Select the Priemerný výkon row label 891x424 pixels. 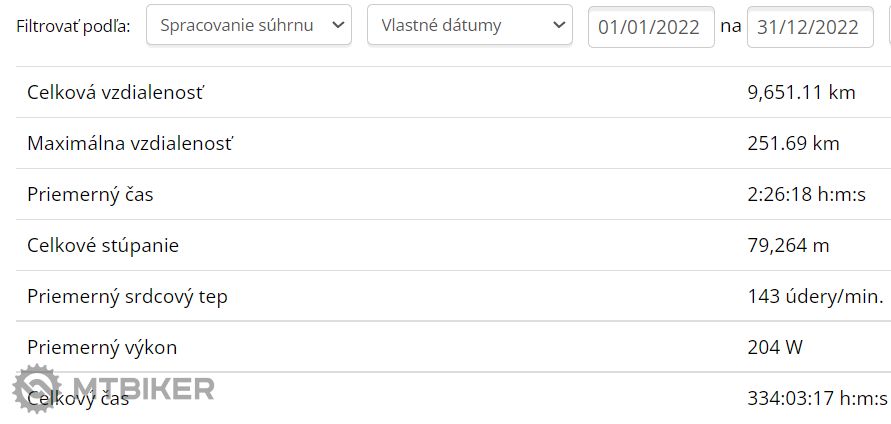pyautogui.click(x=102, y=348)
